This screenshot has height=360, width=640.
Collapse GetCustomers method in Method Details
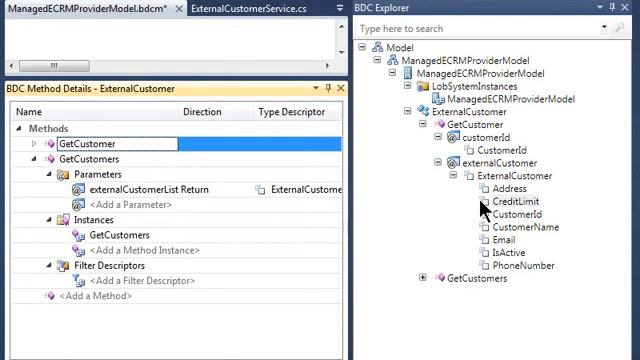pyautogui.click(x=34, y=159)
